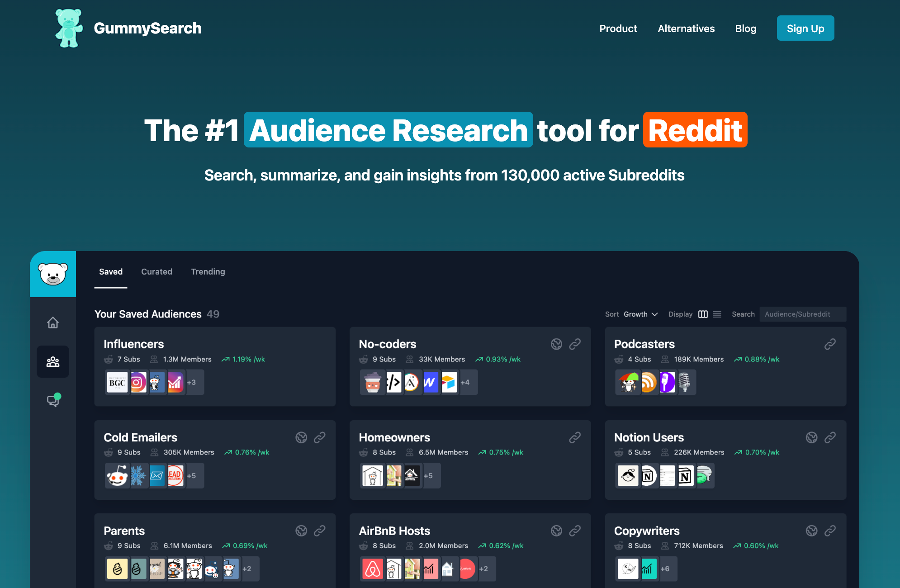Click the Your Saved Audiences heading
This screenshot has height=588, width=900.
tap(148, 314)
